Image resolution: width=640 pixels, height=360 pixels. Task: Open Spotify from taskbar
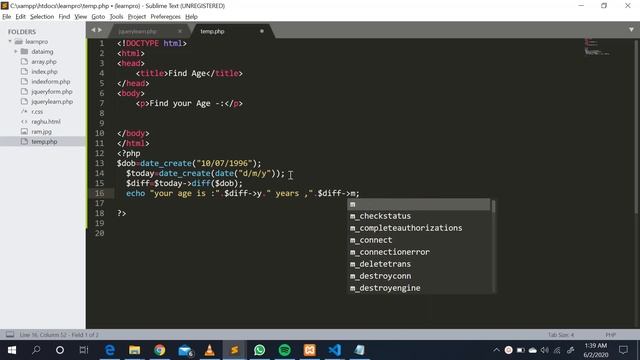tap(284, 350)
